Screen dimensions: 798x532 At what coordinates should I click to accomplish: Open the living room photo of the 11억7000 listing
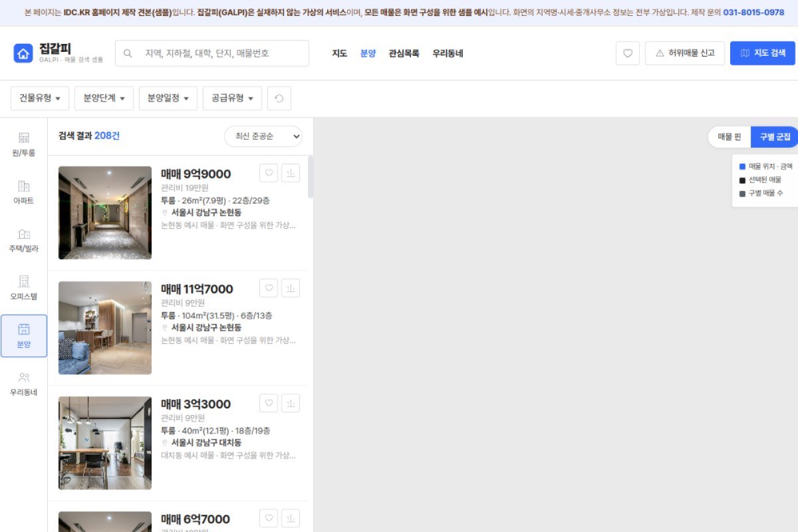click(105, 328)
